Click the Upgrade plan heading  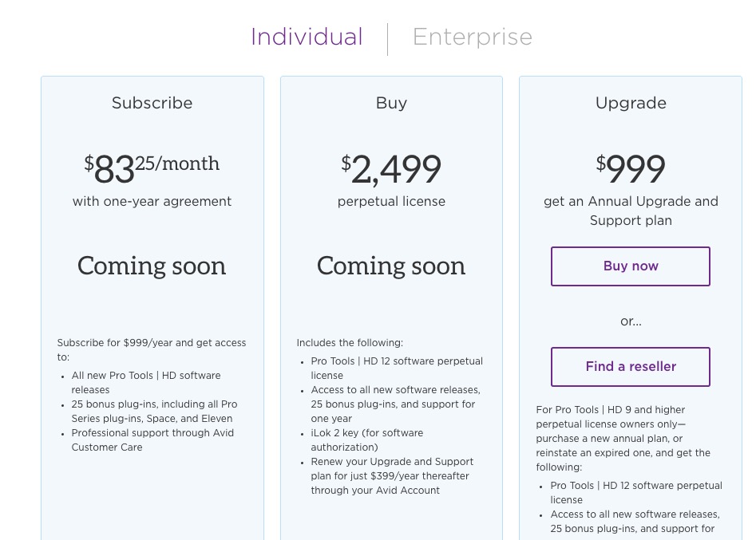click(631, 104)
